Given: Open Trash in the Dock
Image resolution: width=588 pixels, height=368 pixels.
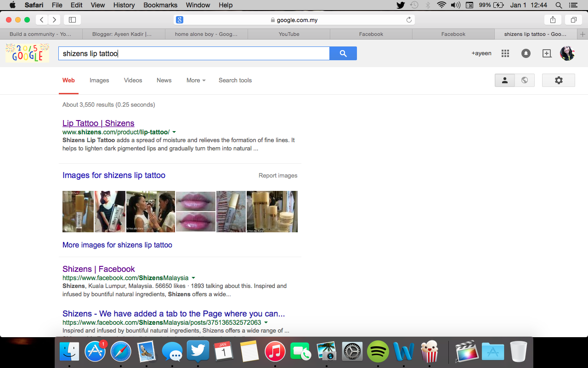Looking at the screenshot, I should pyautogui.click(x=518, y=352).
